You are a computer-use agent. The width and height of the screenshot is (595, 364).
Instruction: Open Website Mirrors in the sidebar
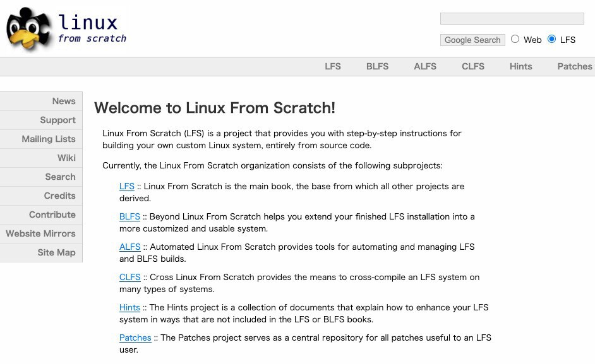click(40, 233)
